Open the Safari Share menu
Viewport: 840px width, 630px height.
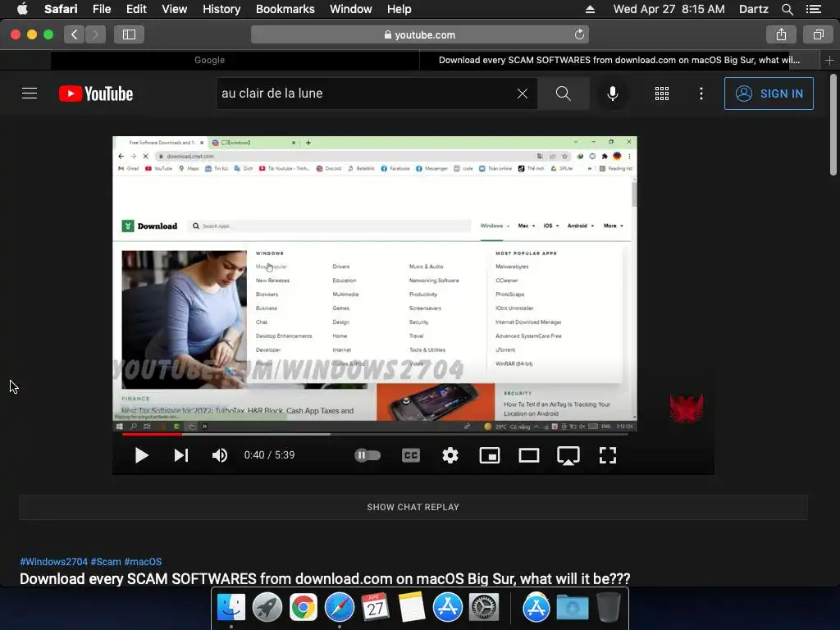click(781, 34)
